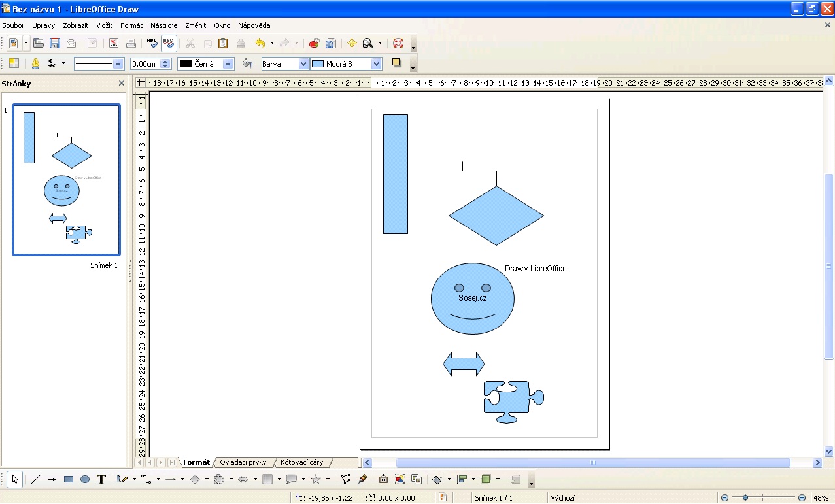835x504 pixels.
Task: Select the Rectangle drawing tool
Action: tap(69, 479)
